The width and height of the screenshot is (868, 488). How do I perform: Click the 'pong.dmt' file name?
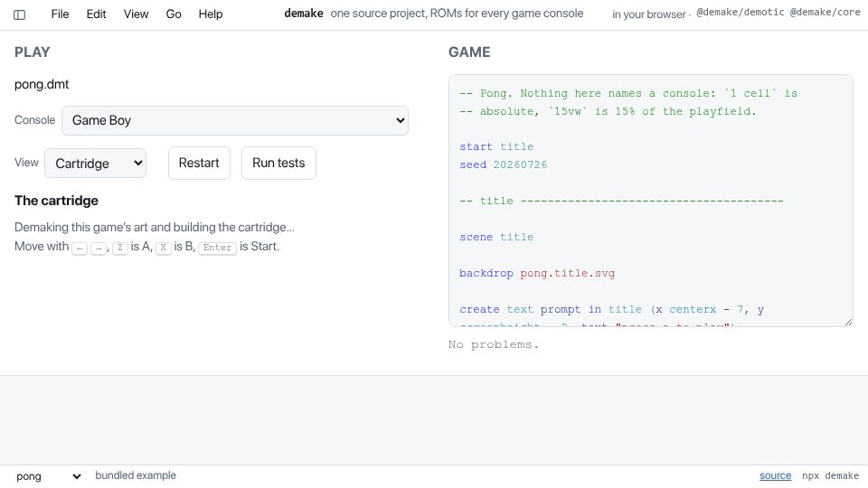42,85
